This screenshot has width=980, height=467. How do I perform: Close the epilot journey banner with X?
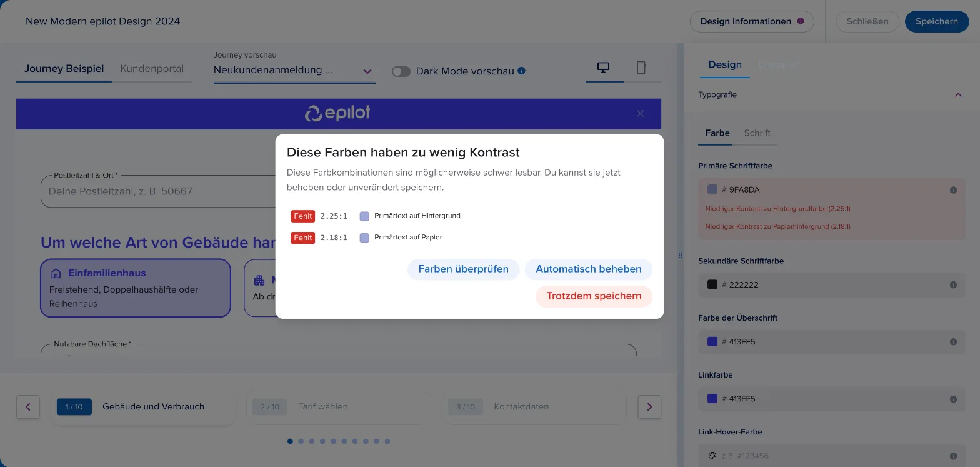point(640,114)
